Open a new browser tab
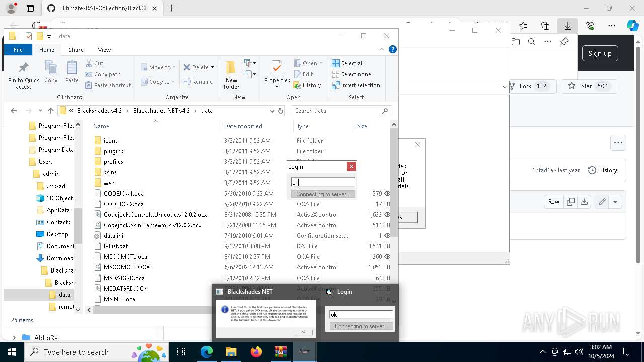The height and width of the screenshot is (362, 644). point(172,8)
